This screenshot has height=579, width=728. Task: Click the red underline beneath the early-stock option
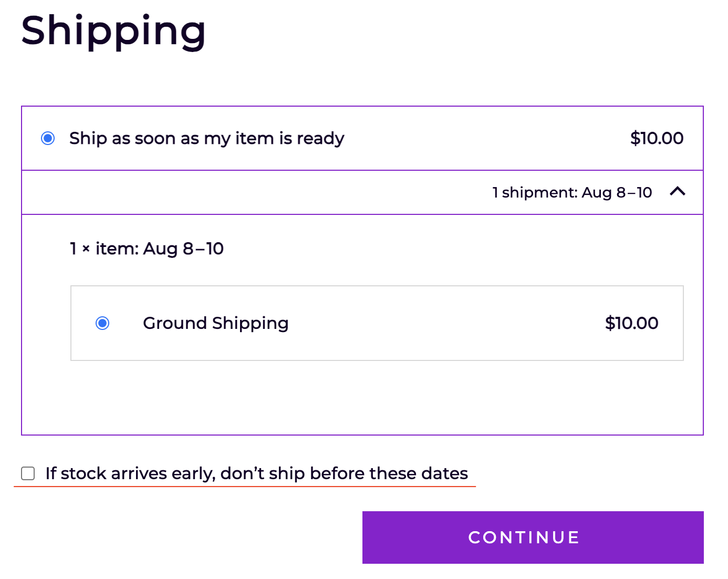(x=244, y=487)
